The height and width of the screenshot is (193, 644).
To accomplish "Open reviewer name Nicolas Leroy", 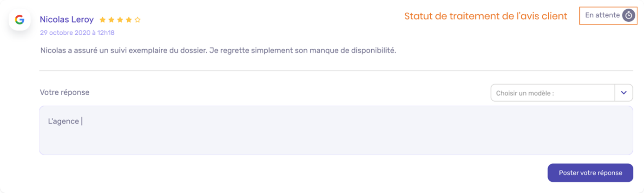I will point(67,19).
